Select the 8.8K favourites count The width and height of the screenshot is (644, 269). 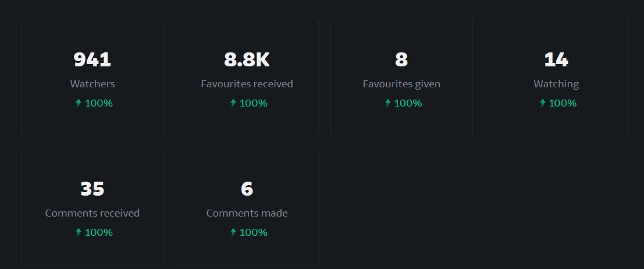pos(247,59)
